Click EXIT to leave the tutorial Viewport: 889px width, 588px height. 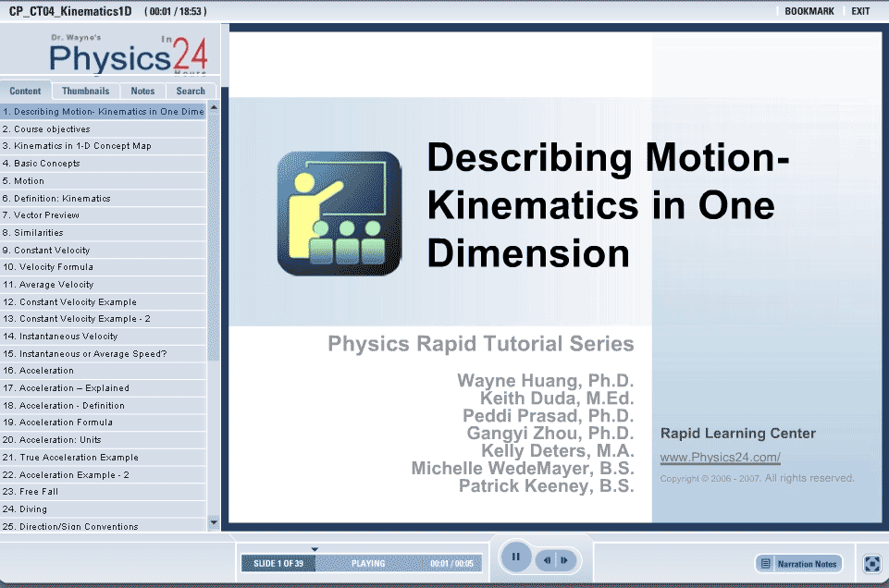(860, 11)
